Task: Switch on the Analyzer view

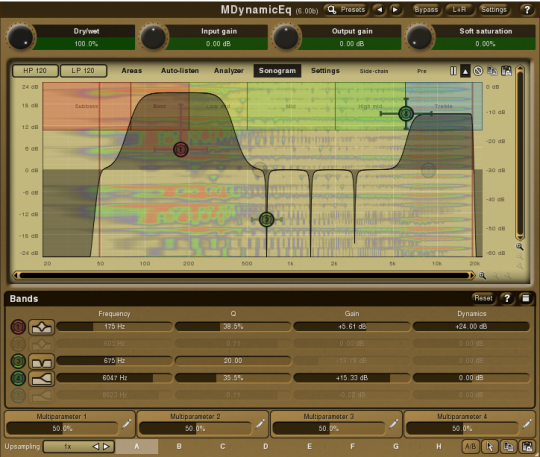Action: point(229,71)
